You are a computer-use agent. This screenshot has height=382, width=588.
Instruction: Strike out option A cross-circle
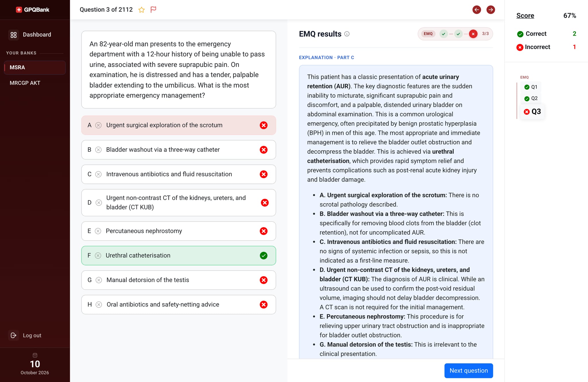click(98, 125)
